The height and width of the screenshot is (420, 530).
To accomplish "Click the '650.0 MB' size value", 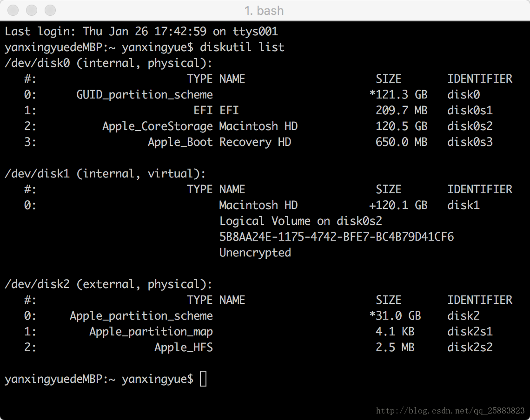I will click(x=402, y=142).
